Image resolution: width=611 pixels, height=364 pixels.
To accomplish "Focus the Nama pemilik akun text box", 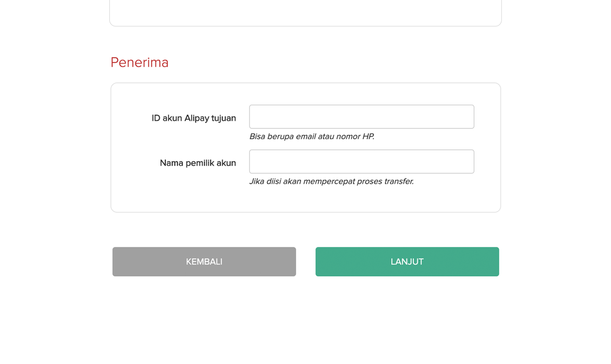I will (x=361, y=162).
